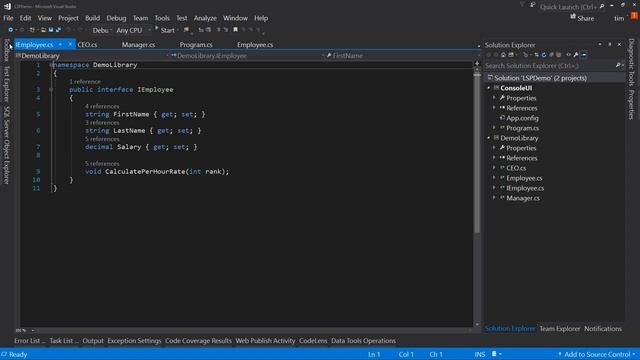Expand the CEO.cs tree node
Screen dimensions: 640x360
pos(494,168)
